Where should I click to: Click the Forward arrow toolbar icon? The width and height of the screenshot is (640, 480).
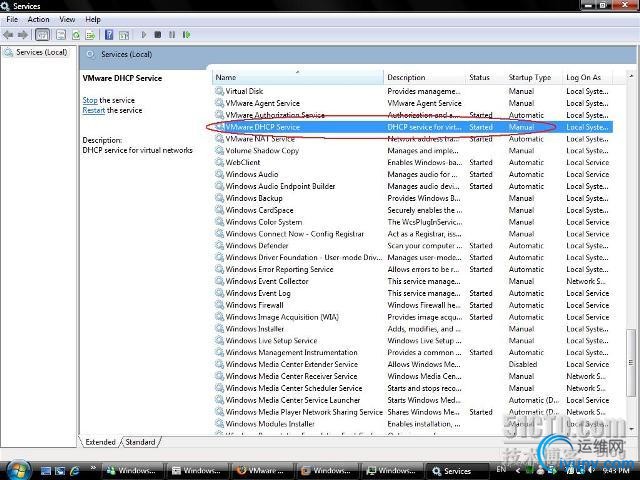point(23,35)
